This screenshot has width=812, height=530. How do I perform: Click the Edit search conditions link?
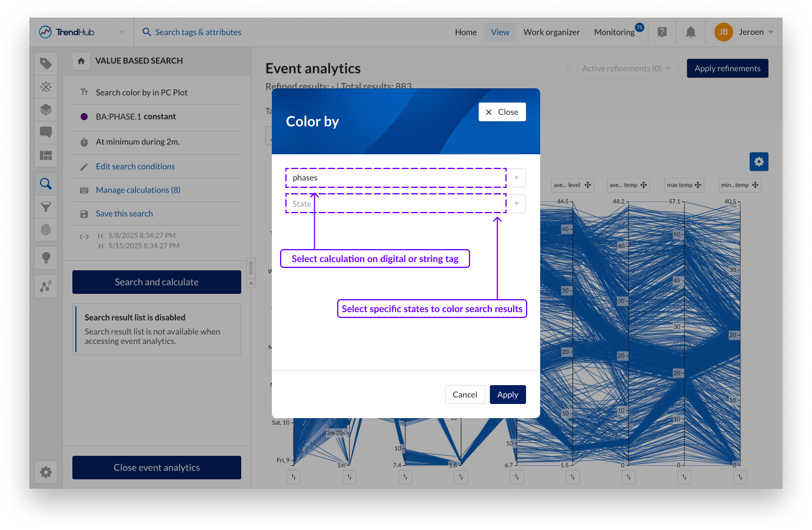pyautogui.click(x=135, y=167)
